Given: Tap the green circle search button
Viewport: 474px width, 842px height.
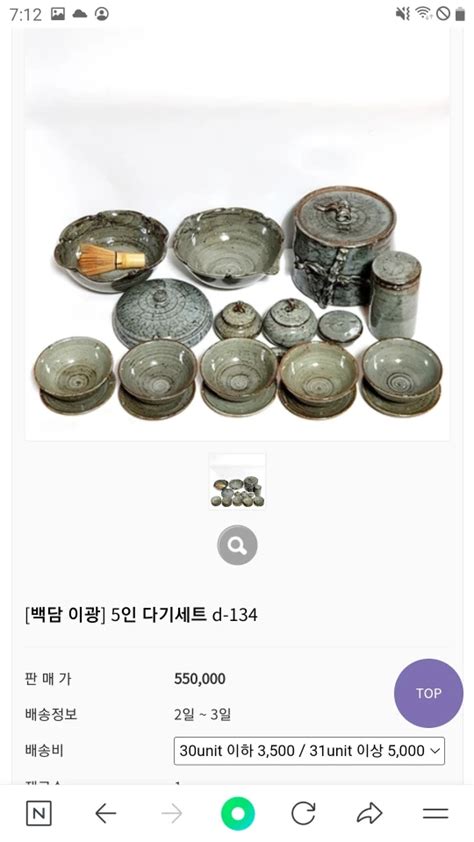Looking at the screenshot, I should (237, 814).
